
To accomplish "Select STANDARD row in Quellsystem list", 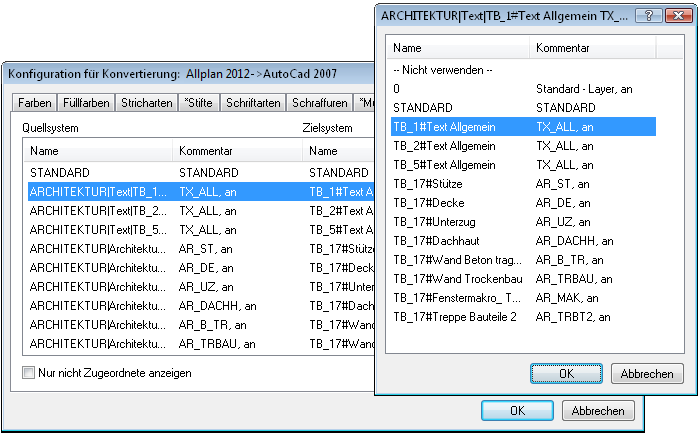I will pos(201,173).
